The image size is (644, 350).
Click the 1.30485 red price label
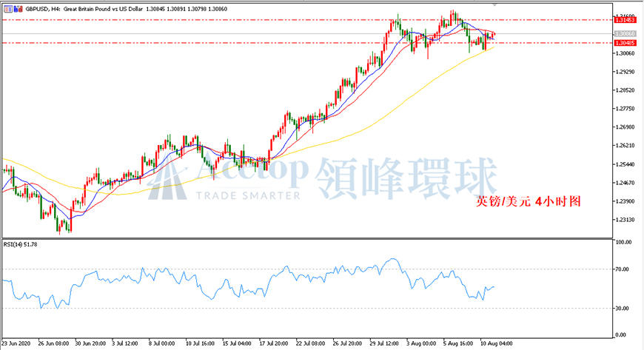coord(625,43)
